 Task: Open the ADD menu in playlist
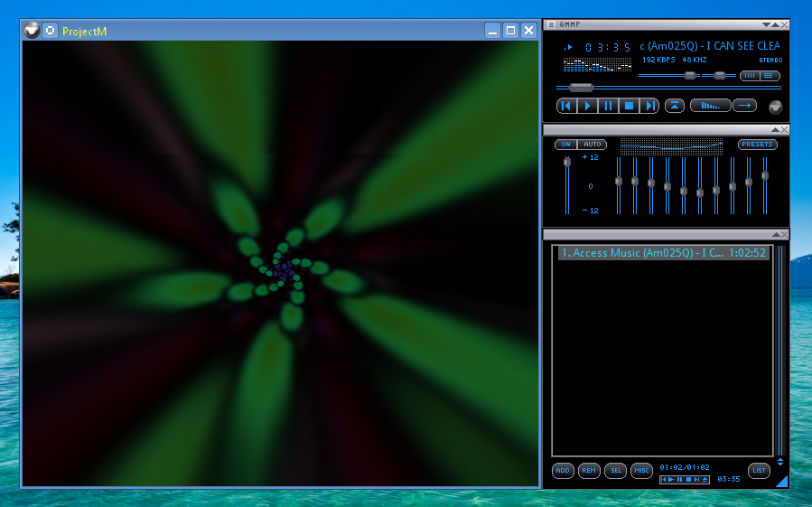pos(563,471)
